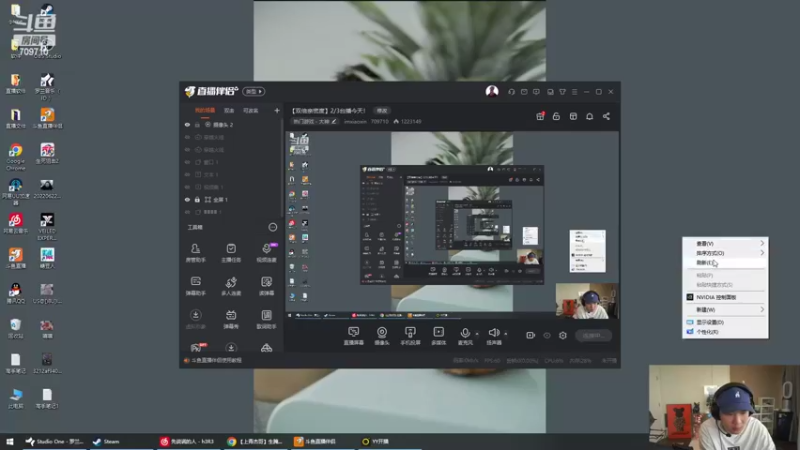Open 腾讯QQ desktop shortcut
The height and width of the screenshot is (450, 800).
[15, 294]
